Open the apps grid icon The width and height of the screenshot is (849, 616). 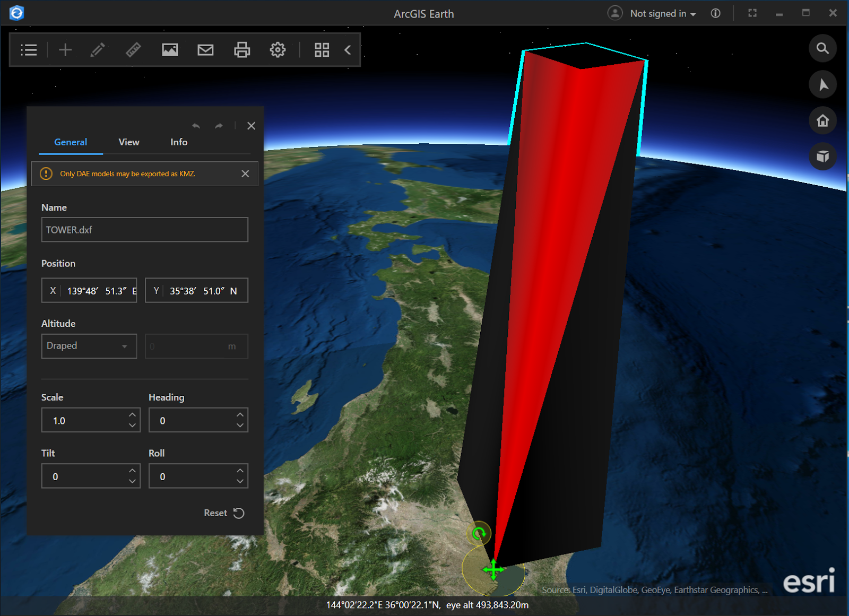pyautogui.click(x=322, y=50)
